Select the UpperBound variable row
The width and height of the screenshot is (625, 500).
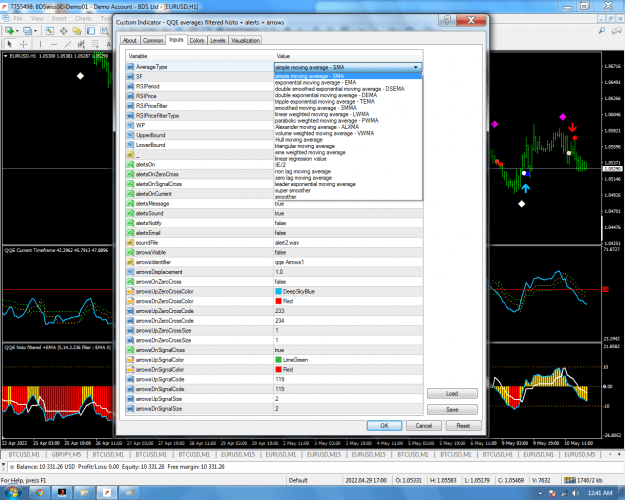[x=199, y=135]
